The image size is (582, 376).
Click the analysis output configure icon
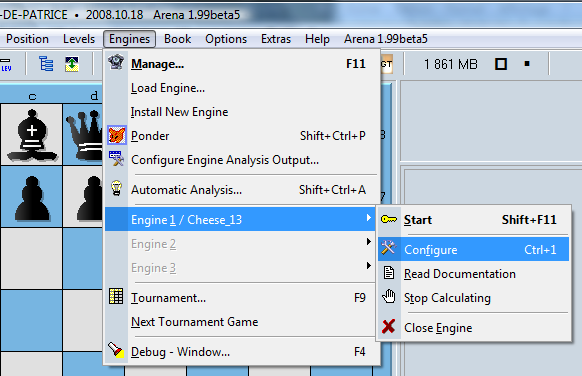pos(117,158)
